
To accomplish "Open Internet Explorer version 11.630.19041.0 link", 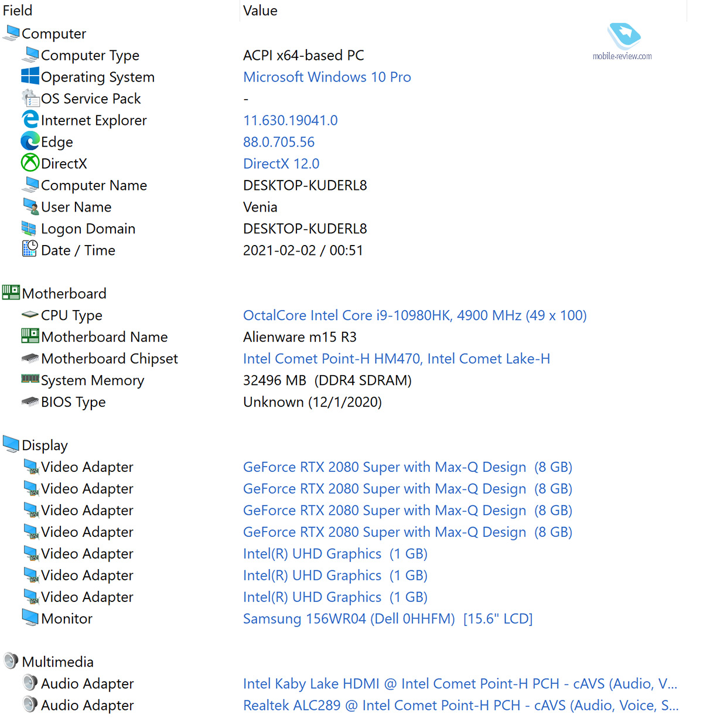I will (x=291, y=120).
